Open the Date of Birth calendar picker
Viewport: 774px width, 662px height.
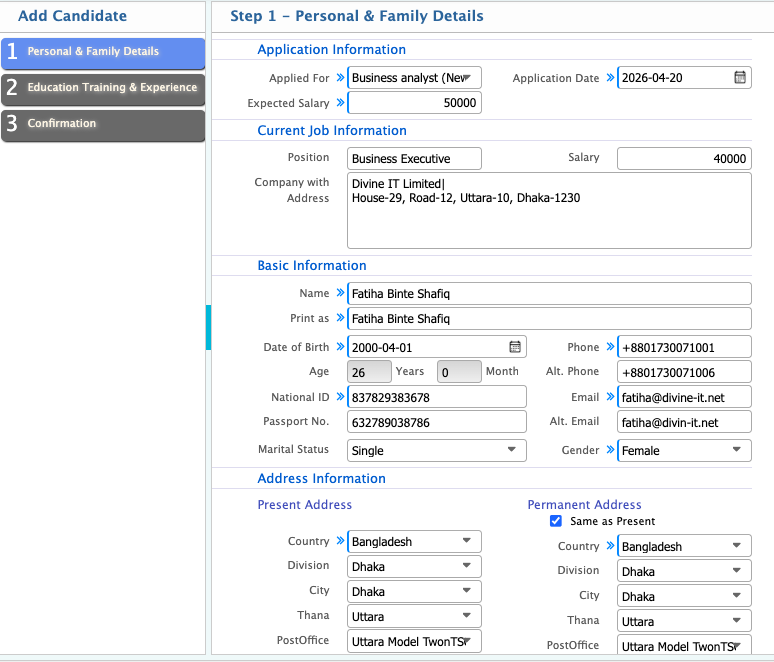pos(515,347)
